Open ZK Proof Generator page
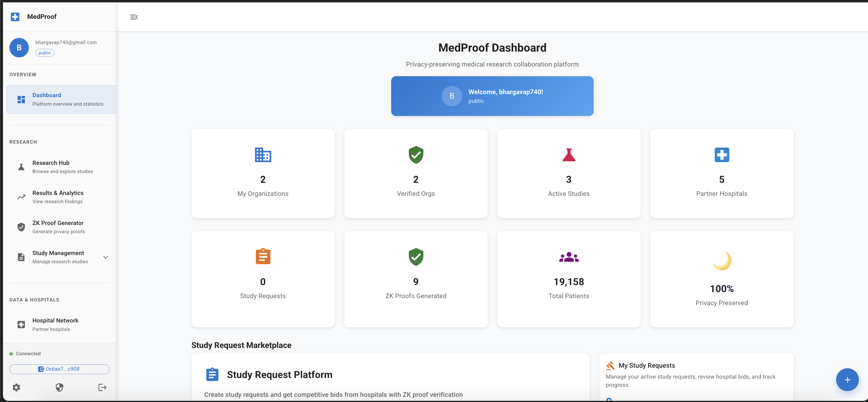Image resolution: width=868 pixels, height=402 pixels. click(58, 227)
